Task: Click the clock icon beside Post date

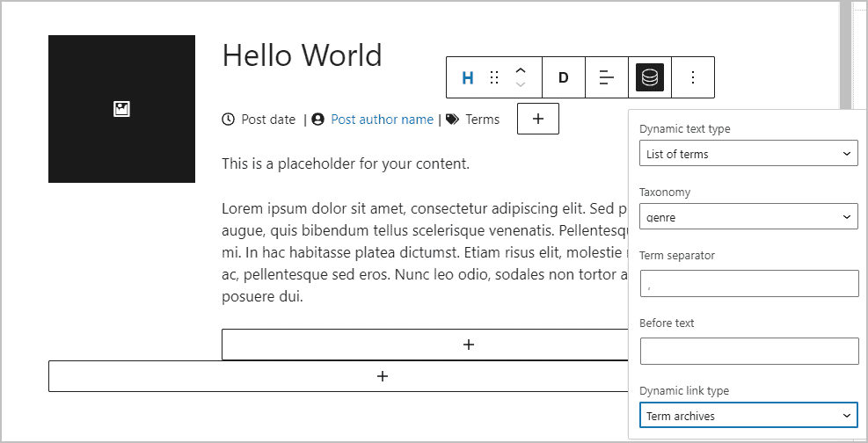Action: pos(228,120)
